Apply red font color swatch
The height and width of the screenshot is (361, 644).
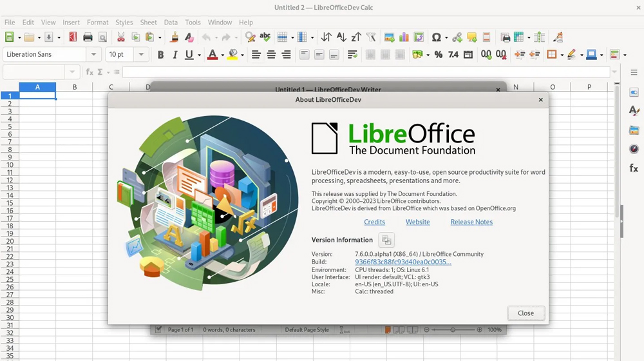[213, 55]
